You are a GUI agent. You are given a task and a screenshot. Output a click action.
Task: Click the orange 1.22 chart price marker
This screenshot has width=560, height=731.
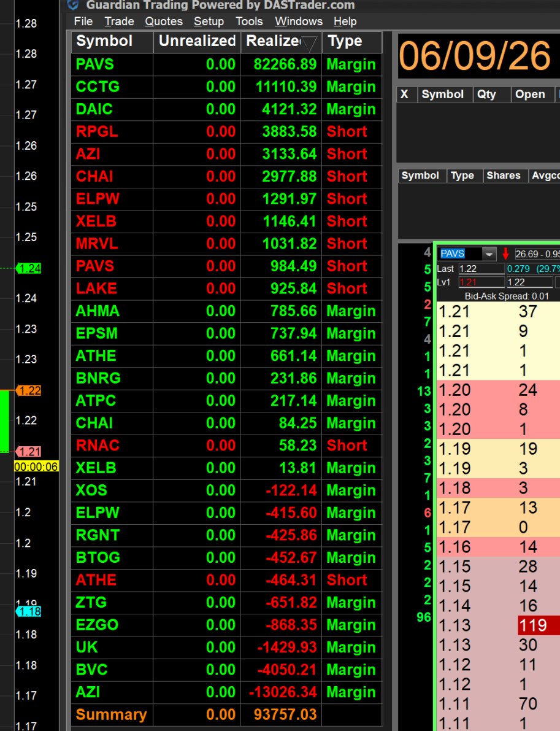pos(28,390)
